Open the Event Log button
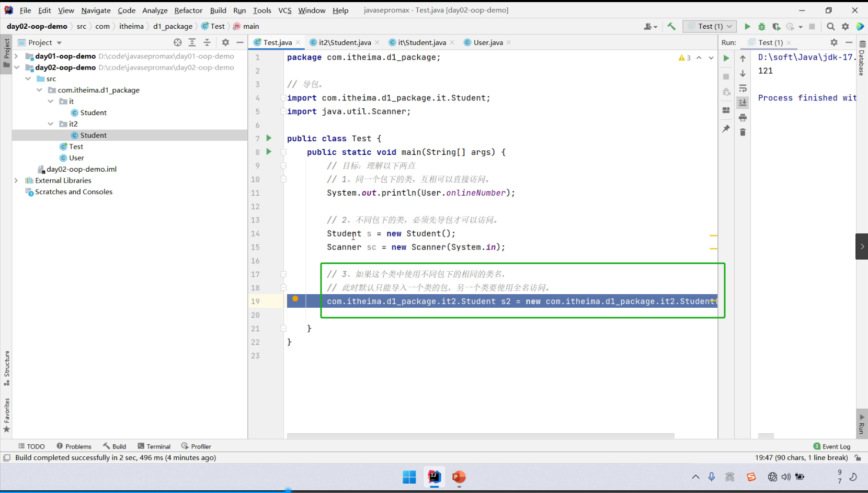 (832, 446)
